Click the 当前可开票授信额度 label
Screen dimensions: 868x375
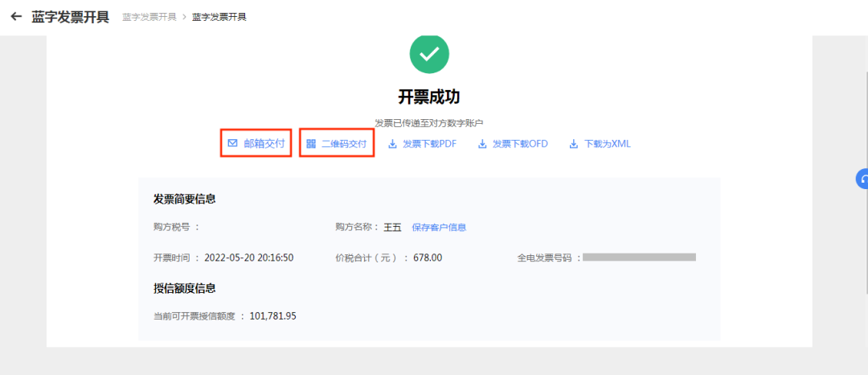click(x=199, y=316)
